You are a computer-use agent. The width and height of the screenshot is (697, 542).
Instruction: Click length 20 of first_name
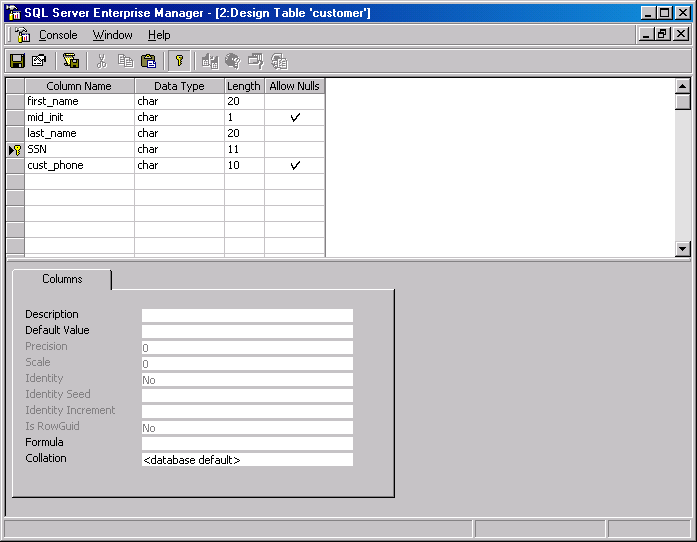[244, 101]
